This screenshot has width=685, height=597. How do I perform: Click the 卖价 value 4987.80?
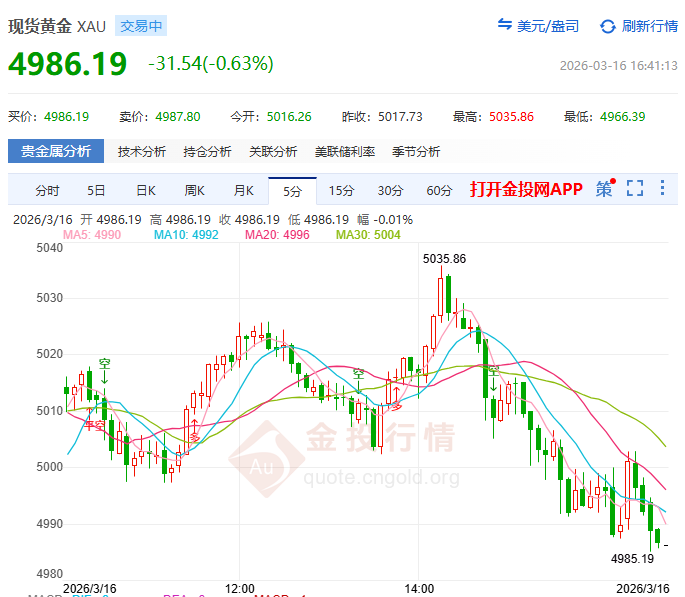tap(178, 117)
